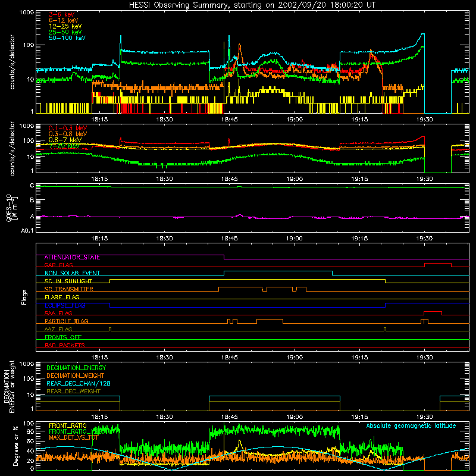Click the BAD_PACKETS flag label

tap(65, 345)
